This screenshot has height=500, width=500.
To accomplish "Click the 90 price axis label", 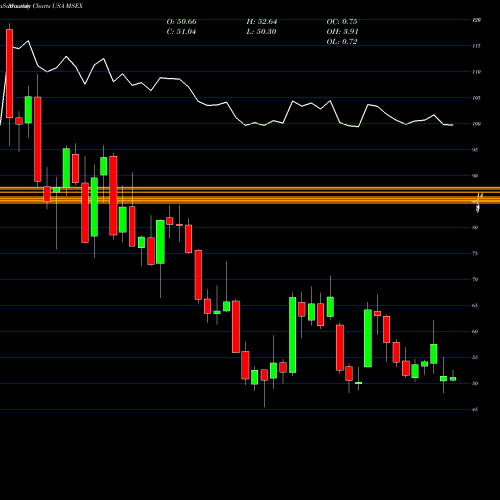I will pos(475,176).
